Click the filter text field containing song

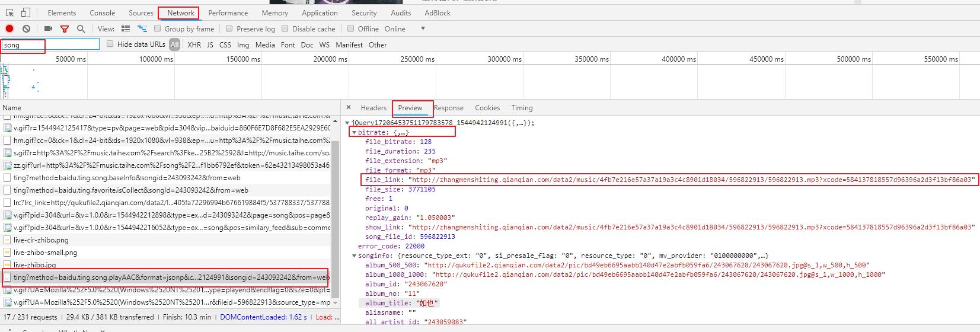click(x=50, y=44)
